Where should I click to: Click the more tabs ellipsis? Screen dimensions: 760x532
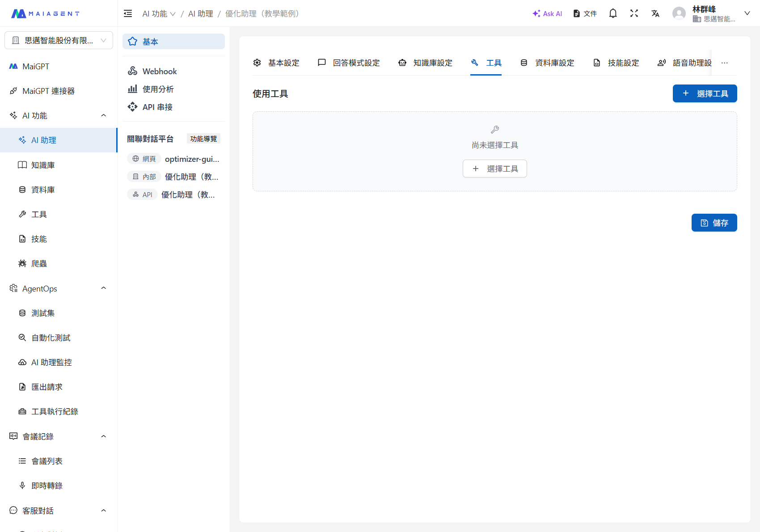click(724, 63)
